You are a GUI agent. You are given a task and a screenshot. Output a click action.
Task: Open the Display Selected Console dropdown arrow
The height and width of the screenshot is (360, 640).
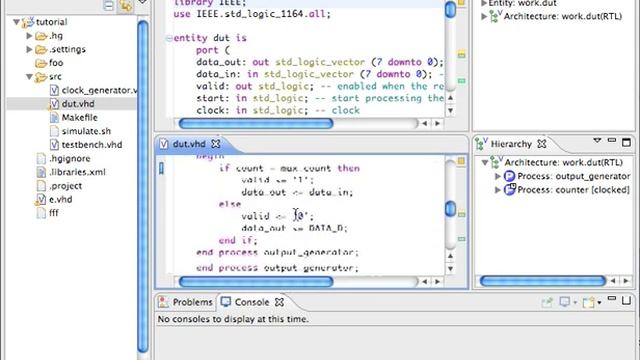(575, 302)
